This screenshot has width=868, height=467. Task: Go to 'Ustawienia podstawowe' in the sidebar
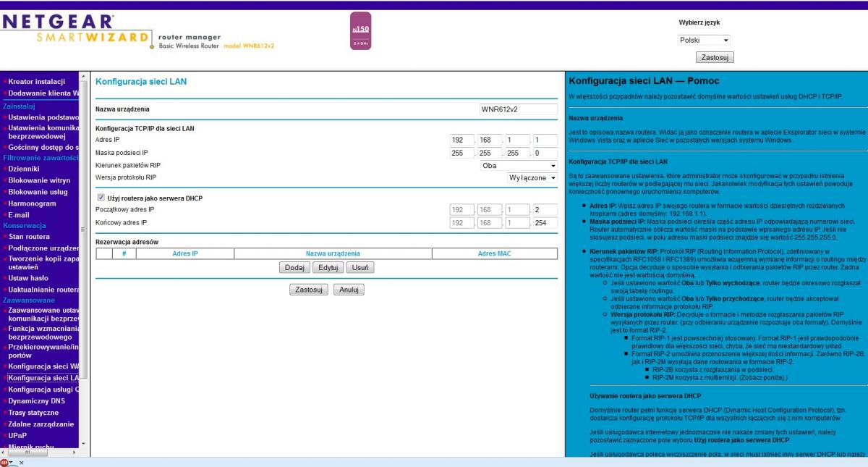tap(43, 118)
